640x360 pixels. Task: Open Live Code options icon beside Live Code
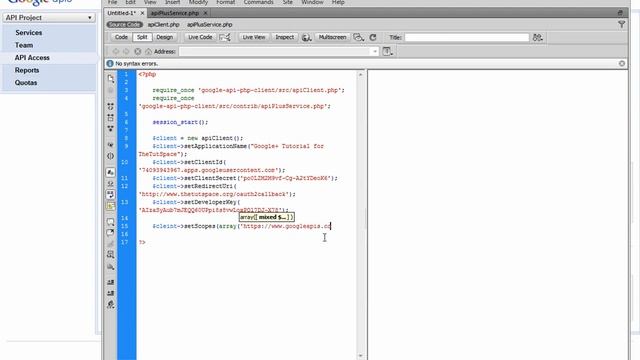point(225,38)
